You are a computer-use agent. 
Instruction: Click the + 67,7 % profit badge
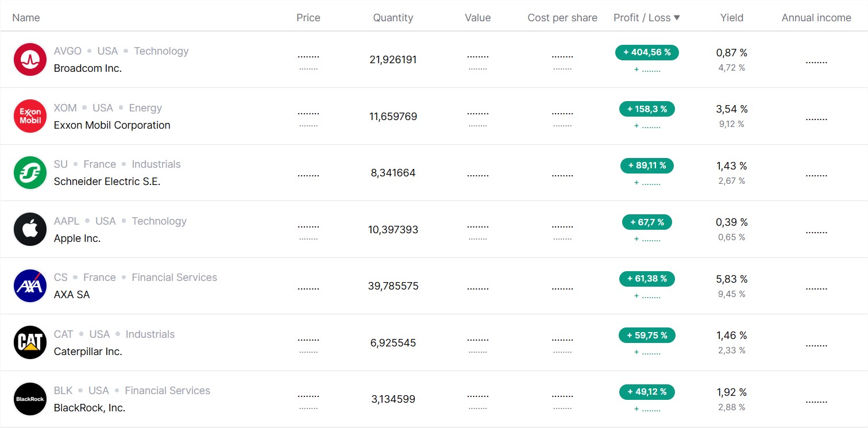[x=647, y=222]
